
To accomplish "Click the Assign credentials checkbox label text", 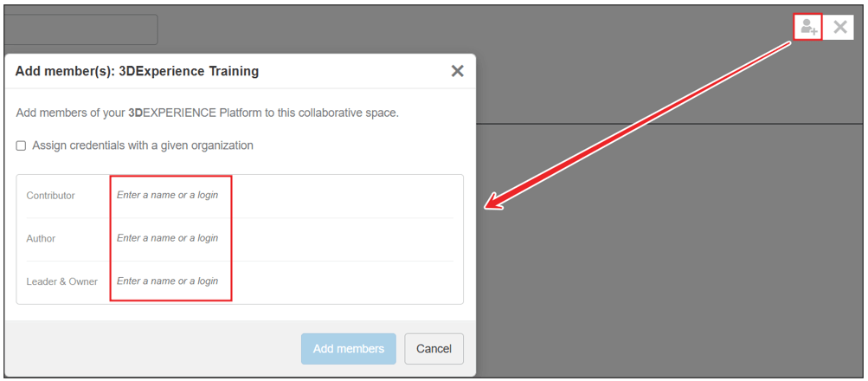I will pyautogui.click(x=143, y=145).
